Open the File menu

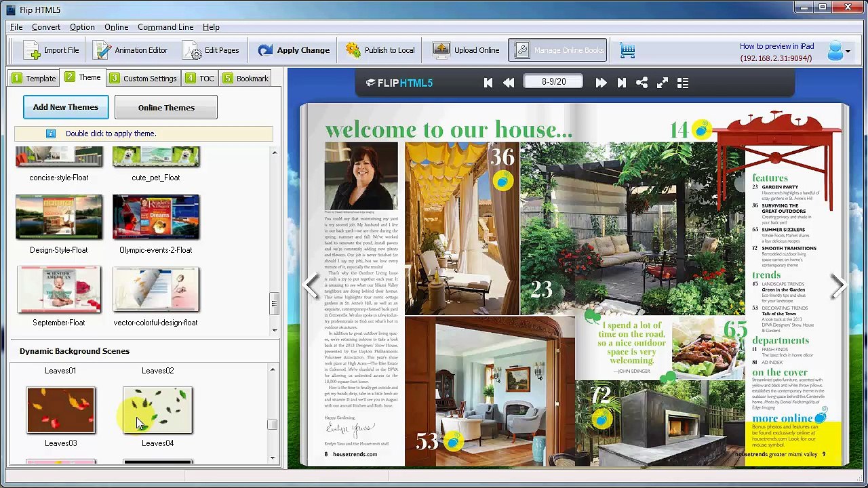[x=16, y=27]
